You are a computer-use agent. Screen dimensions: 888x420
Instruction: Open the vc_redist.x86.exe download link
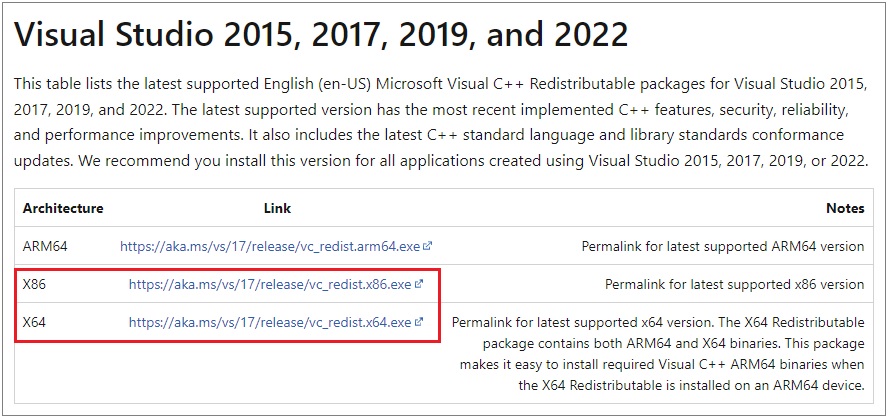(270, 284)
